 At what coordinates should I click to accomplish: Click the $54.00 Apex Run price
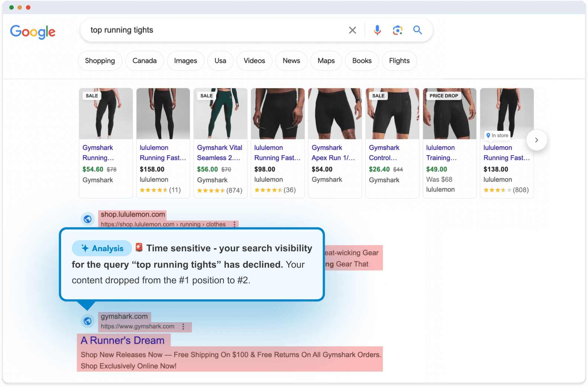[322, 169]
